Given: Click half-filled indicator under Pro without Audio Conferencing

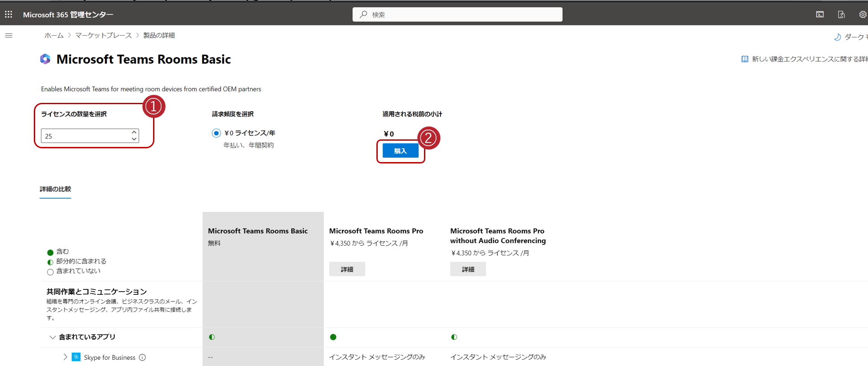Looking at the screenshot, I should point(454,337).
